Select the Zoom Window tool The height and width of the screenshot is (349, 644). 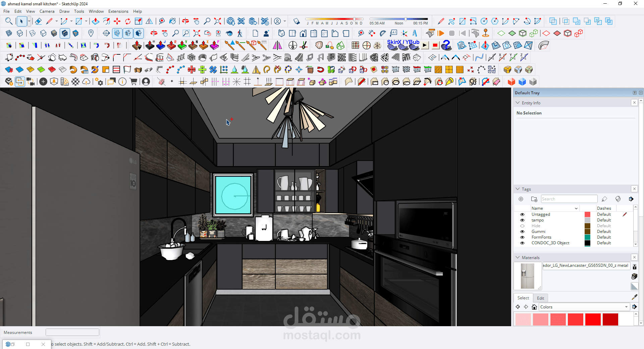[186, 33]
